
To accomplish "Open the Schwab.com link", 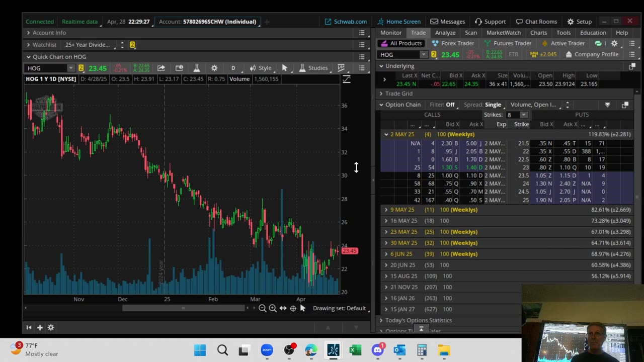I will tap(346, 22).
